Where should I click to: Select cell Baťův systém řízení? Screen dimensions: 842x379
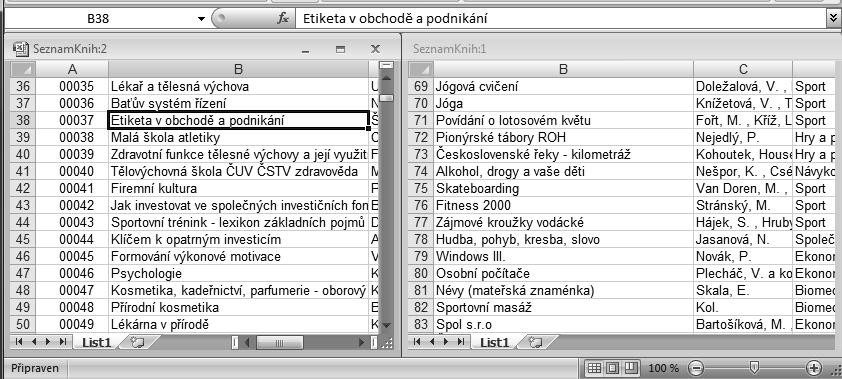tap(238, 103)
